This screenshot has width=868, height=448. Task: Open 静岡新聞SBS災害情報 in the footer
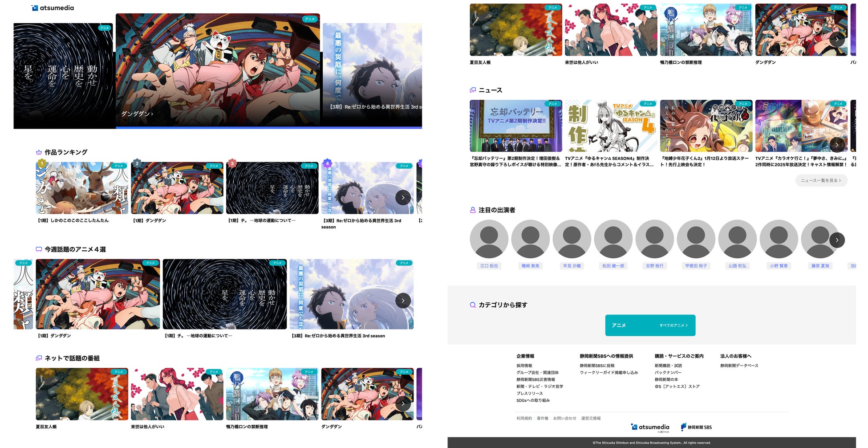click(x=535, y=379)
